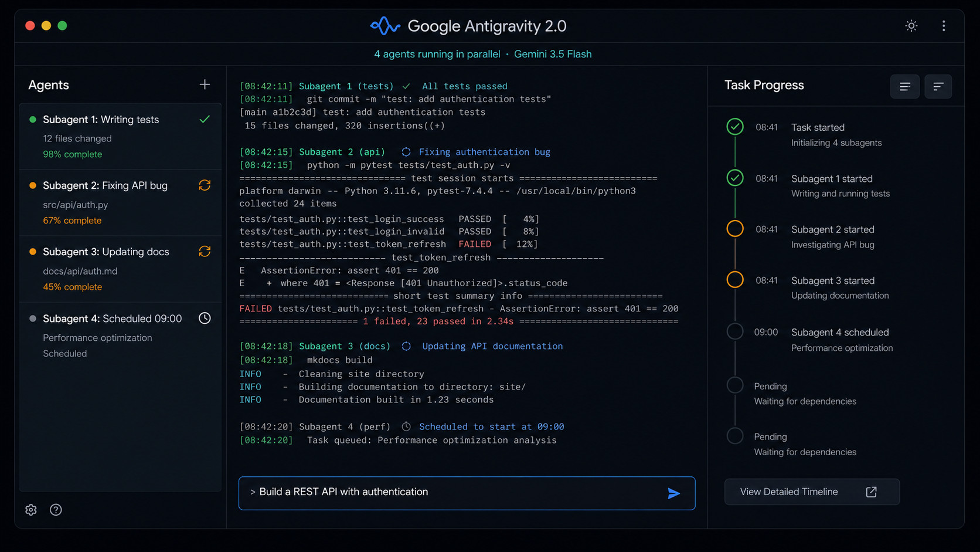Click the 45% complete progress text

tap(72, 287)
